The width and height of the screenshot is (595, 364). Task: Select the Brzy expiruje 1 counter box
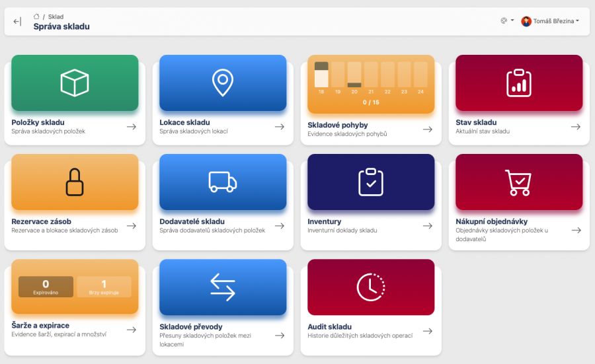tap(104, 287)
